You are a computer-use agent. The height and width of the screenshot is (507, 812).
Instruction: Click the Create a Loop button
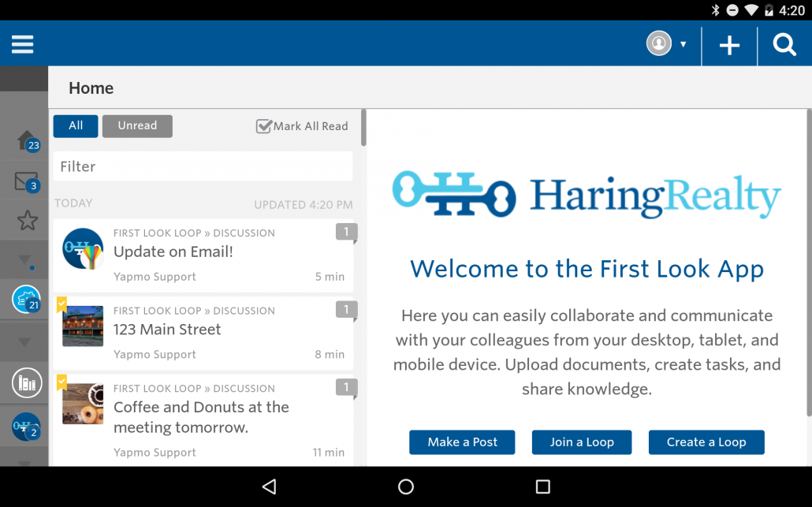click(706, 442)
